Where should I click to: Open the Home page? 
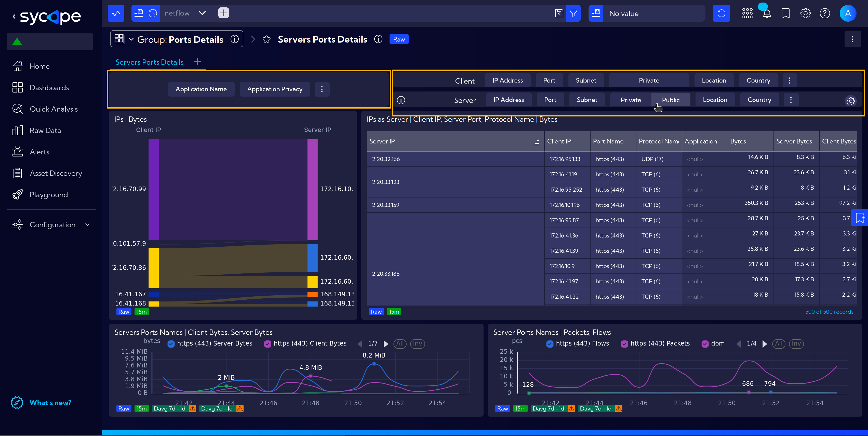(x=39, y=66)
